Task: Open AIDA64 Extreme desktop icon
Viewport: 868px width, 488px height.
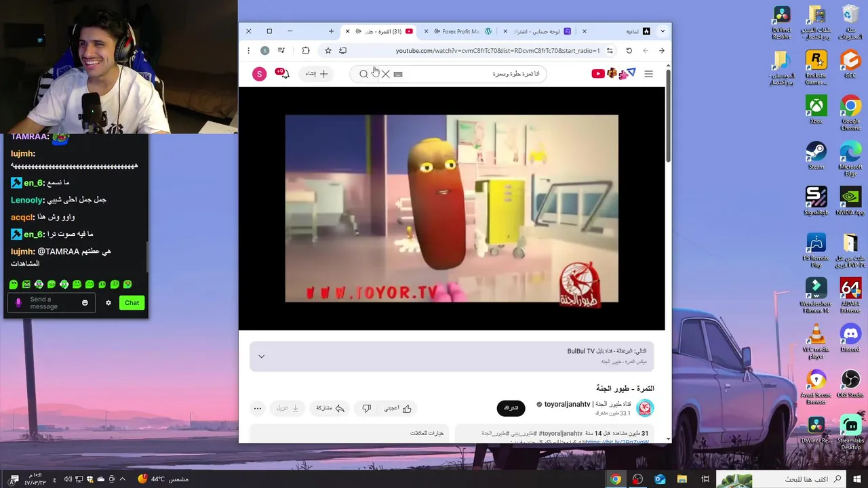Action: 850,296
